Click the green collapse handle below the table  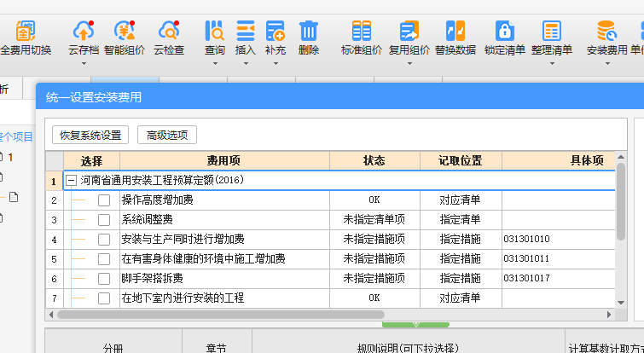[415, 325]
